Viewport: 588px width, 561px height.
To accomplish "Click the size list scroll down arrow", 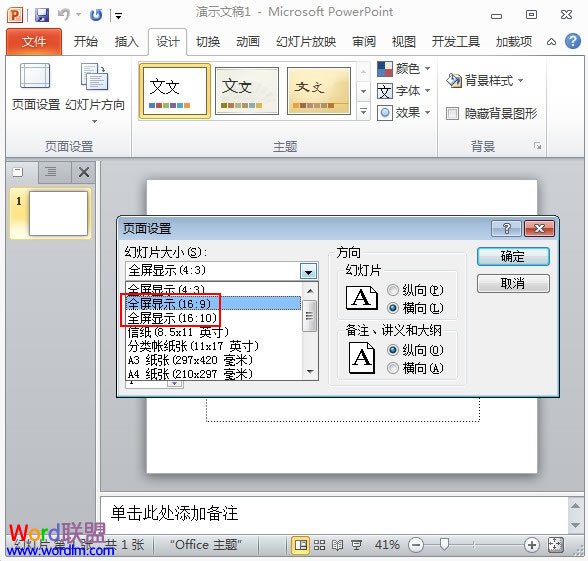I will click(x=310, y=372).
